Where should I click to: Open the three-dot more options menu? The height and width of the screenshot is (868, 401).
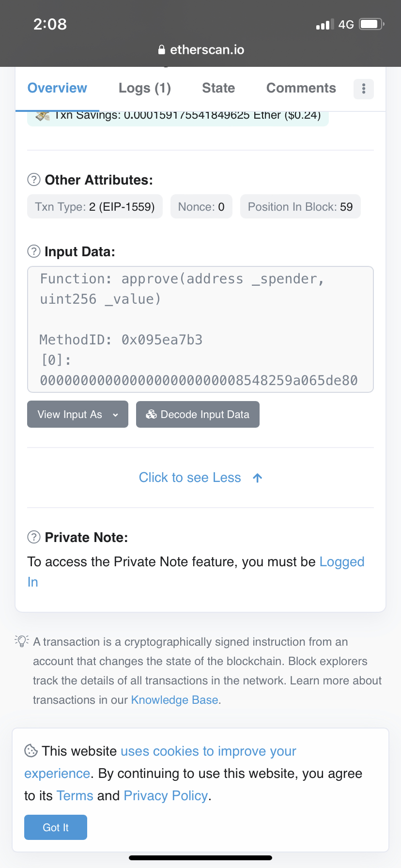(364, 89)
